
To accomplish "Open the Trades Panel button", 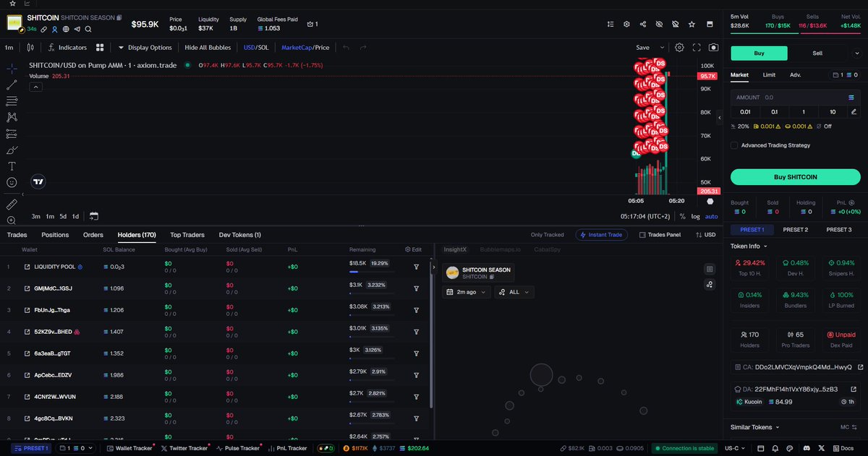I will (660, 235).
